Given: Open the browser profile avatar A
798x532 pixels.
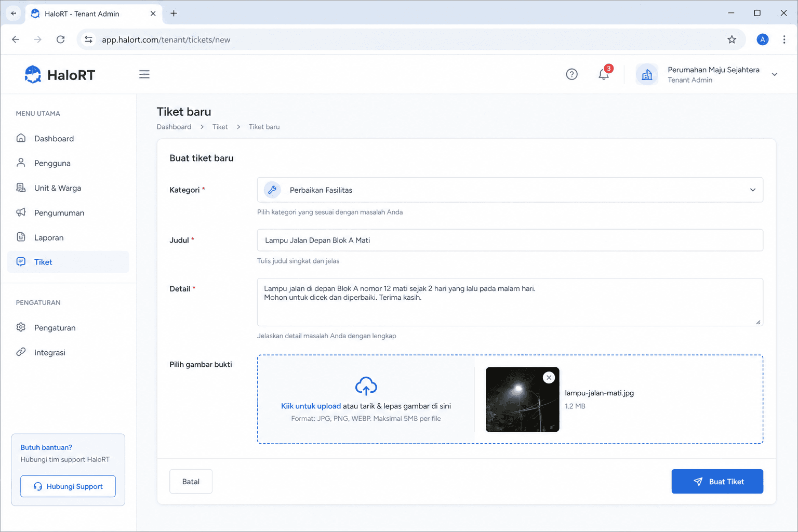Looking at the screenshot, I should pos(763,39).
